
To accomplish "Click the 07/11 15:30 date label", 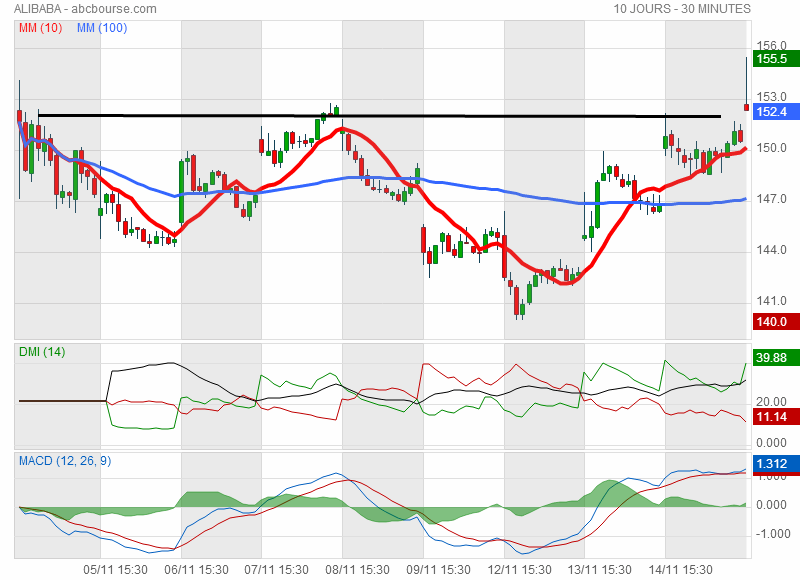I will point(277,570).
